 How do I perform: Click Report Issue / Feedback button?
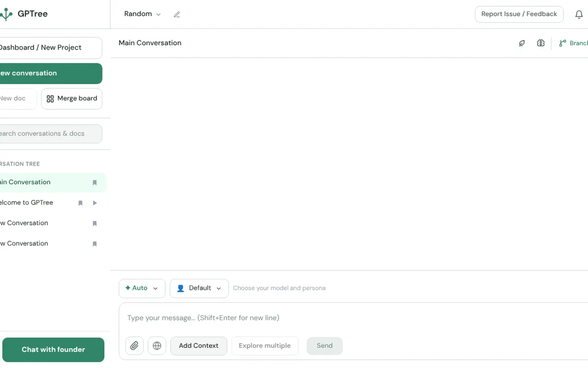coord(519,14)
